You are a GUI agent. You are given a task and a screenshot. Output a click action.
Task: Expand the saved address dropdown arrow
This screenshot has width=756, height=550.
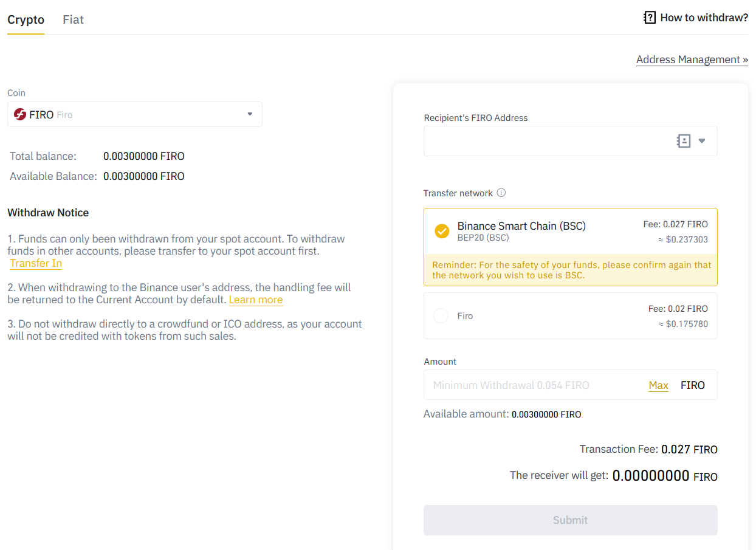[702, 141]
